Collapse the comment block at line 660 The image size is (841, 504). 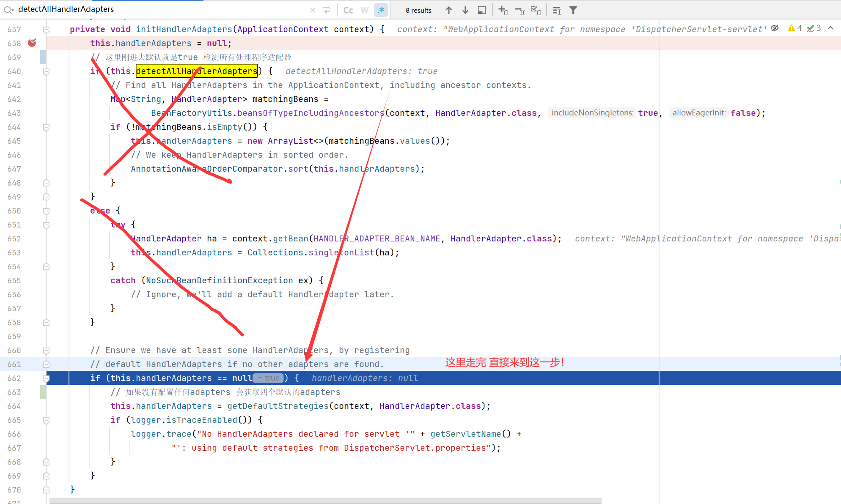pyautogui.click(x=47, y=350)
